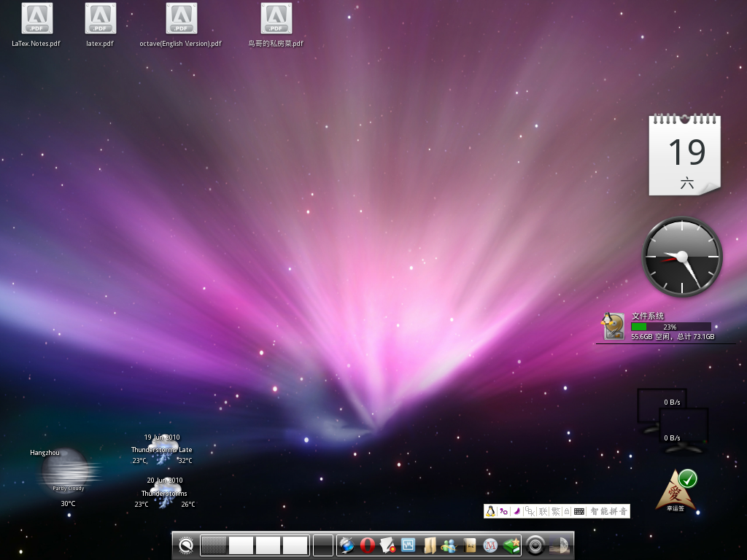Viewport: 747px width, 560px height.
Task: Open the paper-and-pen text editor in dock
Action: [x=388, y=545]
